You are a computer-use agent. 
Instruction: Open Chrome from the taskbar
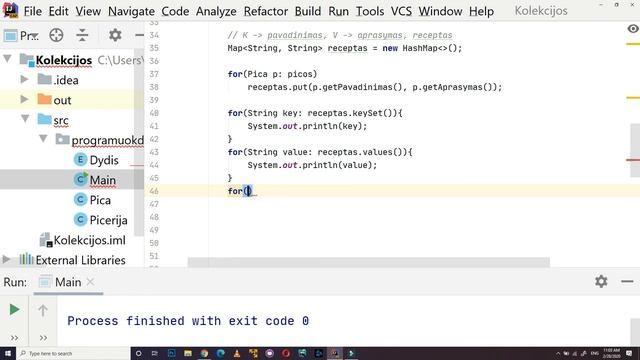pyautogui.click(x=204, y=353)
